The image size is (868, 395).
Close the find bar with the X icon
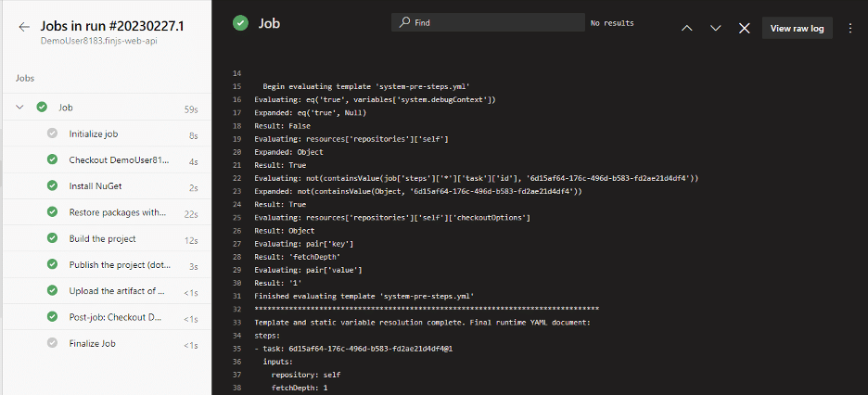coord(744,28)
